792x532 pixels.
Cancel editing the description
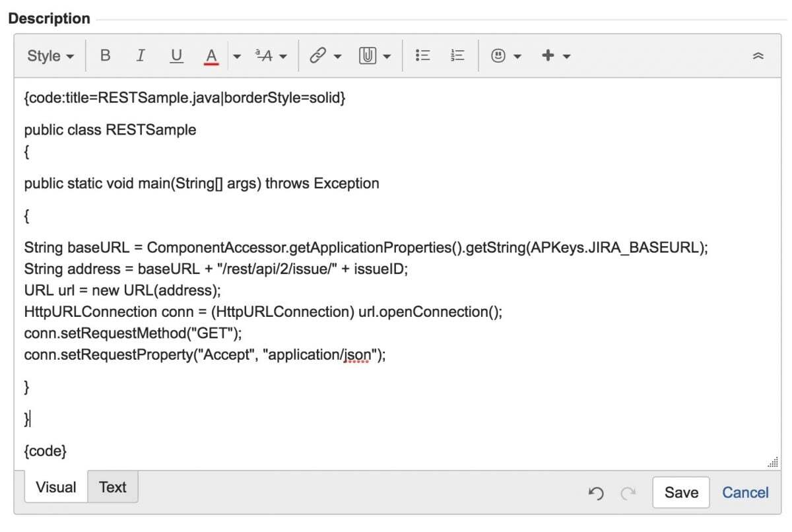pyautogui.click(x=745, y=492)
